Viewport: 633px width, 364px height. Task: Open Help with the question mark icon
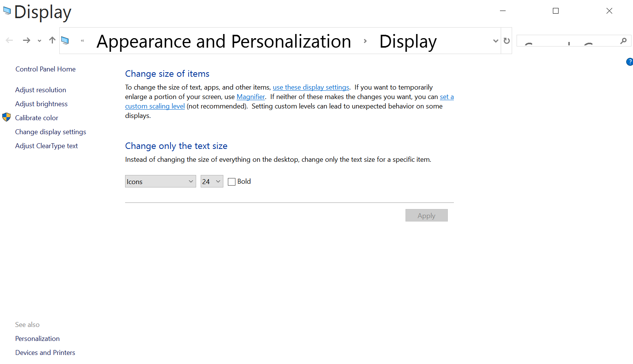pos(629,62)
